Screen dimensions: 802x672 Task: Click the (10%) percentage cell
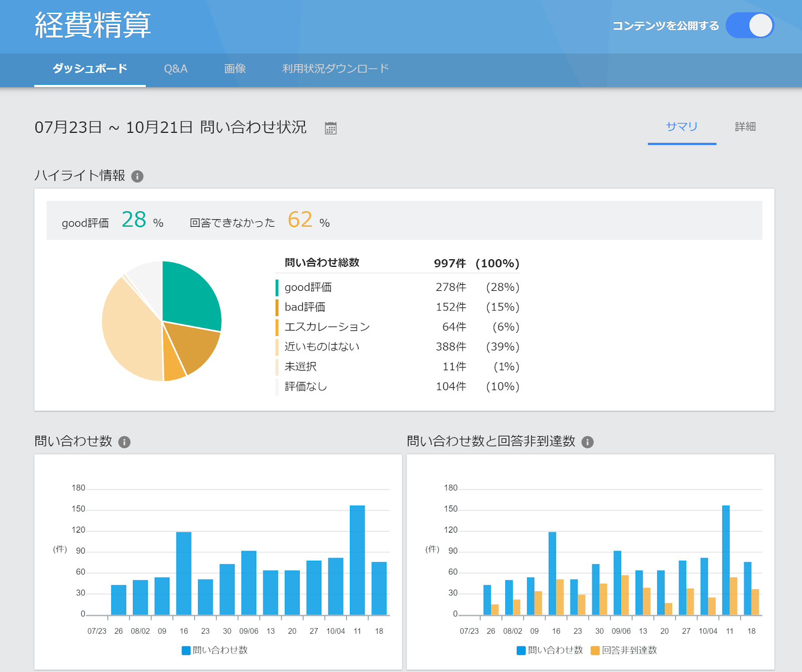point(503,387)
